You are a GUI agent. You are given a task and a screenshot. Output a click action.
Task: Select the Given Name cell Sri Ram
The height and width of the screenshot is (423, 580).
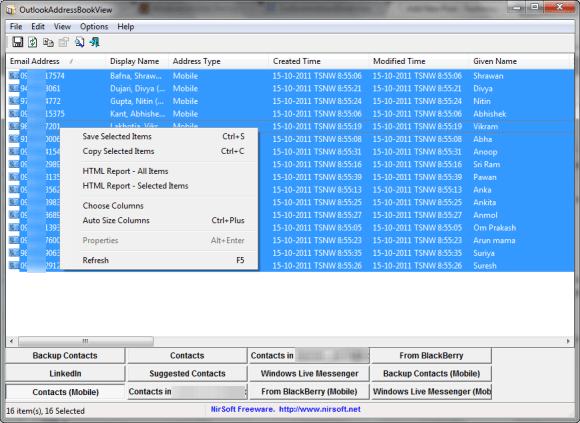[x=486, y=165]
